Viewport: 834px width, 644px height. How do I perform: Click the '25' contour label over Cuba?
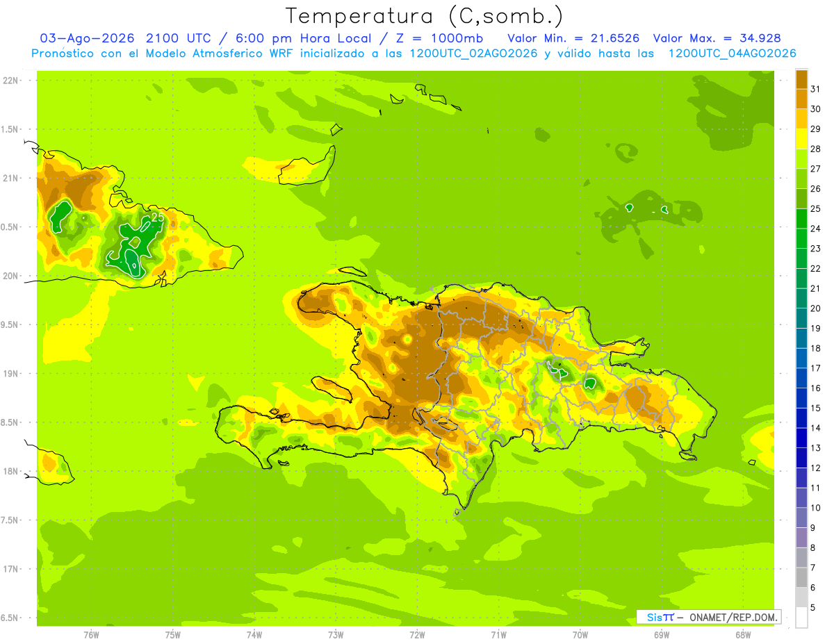click(x=157, y=217)
